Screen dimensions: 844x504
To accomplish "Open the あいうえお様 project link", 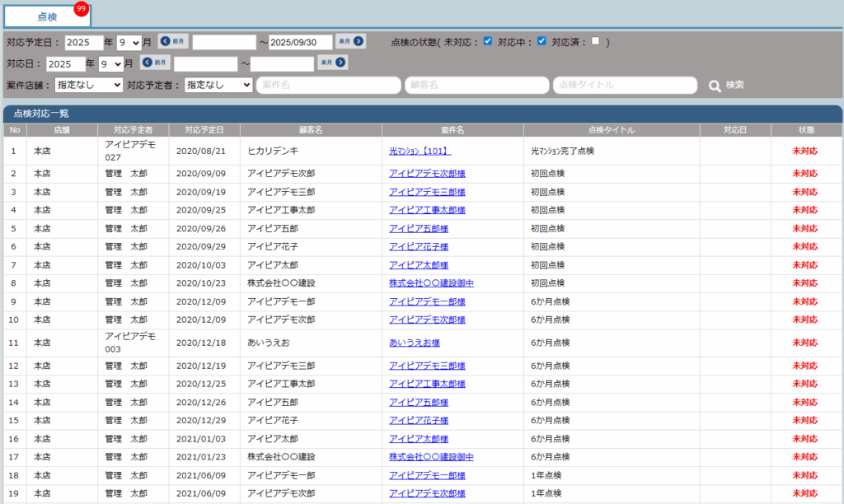I will click(414, 343).
